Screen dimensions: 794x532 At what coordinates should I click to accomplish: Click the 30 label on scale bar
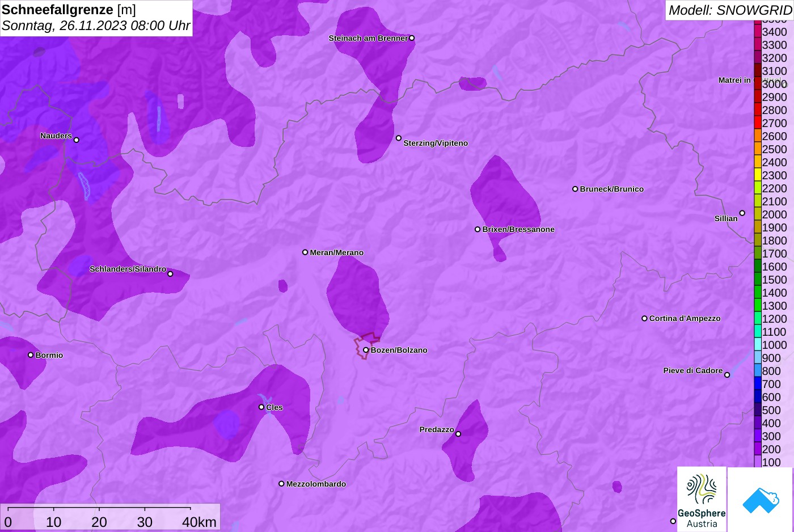click(x=145, y=522)
